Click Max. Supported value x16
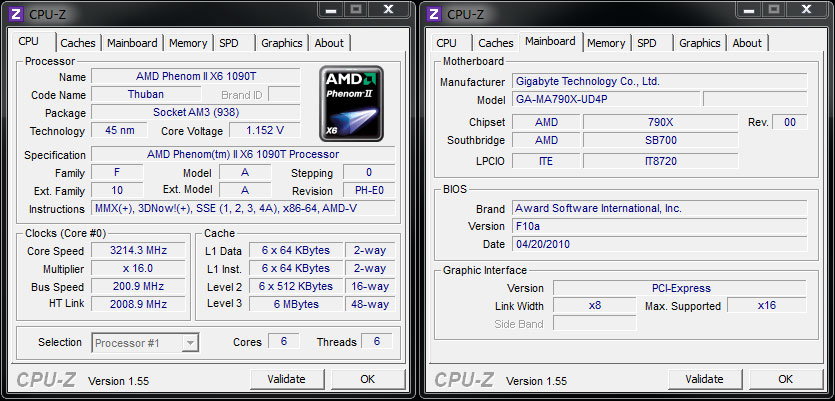 coord(767,306)
